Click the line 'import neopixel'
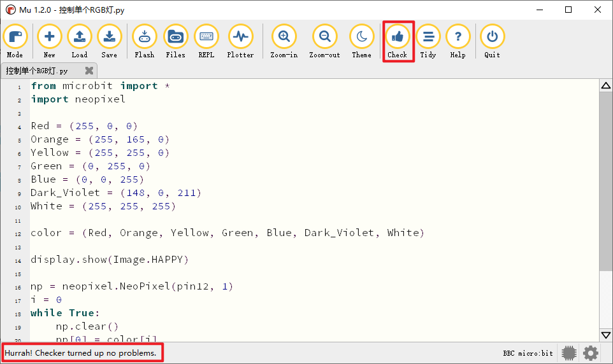Screen dimensions: 613x364 [78, 99]
